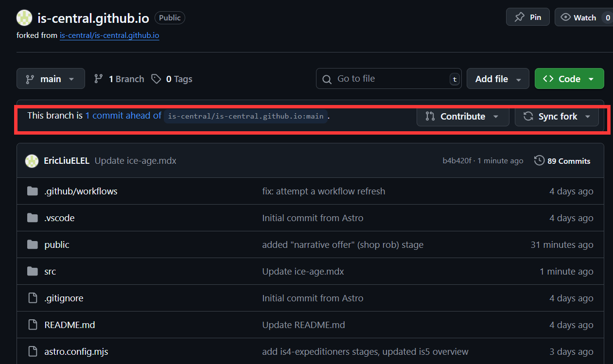This screenshot has width=613, height=364.
Task: Click the Pin button with pushpin icon
Action: pos(528,17)
